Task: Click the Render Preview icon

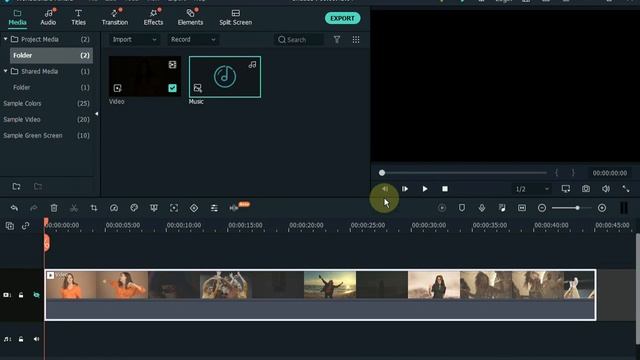Action: 442,208
